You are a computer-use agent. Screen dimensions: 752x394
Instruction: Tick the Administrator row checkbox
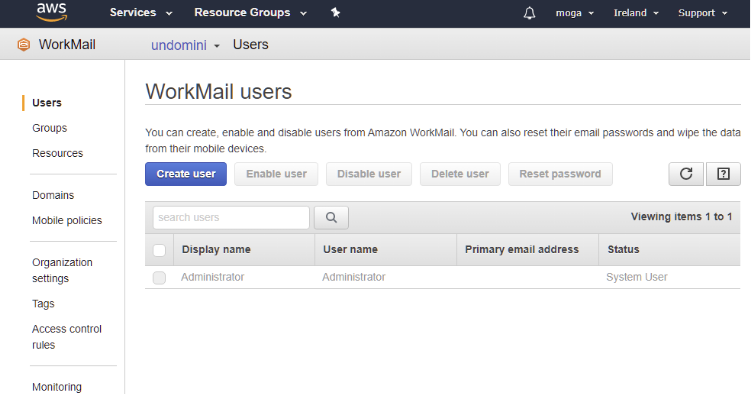pyautogui.click(x=159, y=278)
